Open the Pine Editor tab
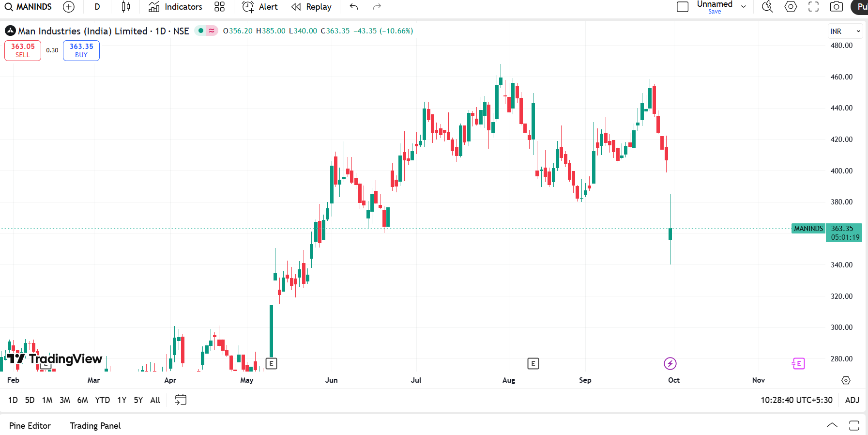 pyautogui.click(x=30, y=426)
